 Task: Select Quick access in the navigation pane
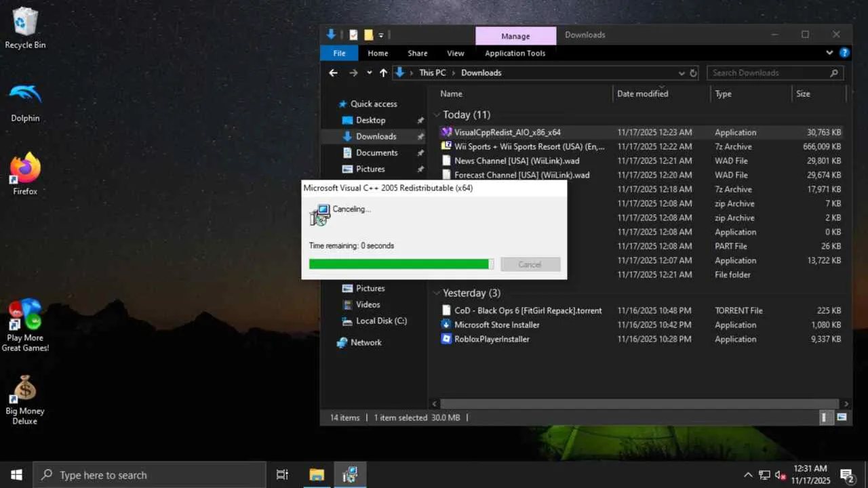[x=374, y=104]
